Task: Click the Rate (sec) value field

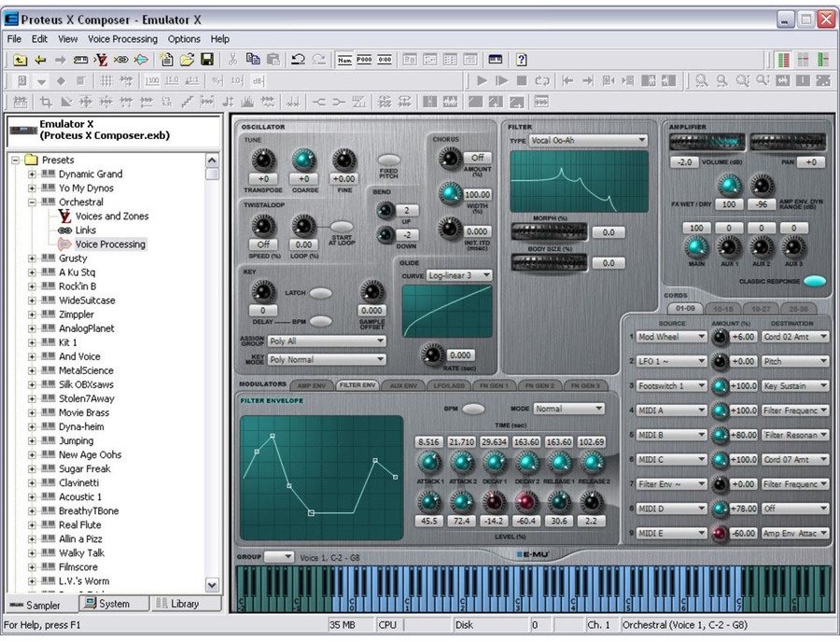Action: (x=460, y=355)
